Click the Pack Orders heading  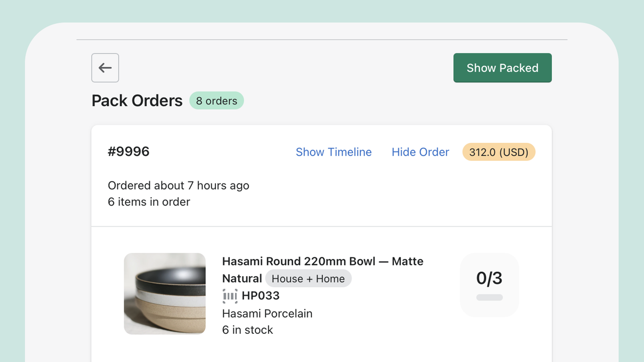coord(137,101)
